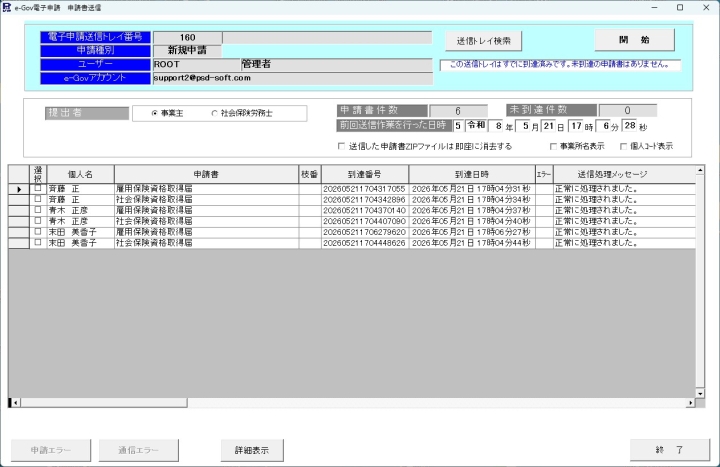Click arrival time 17時04分37秒 cell
The width and height of the screenshot is (720, 467).
(x=472, y=210)
